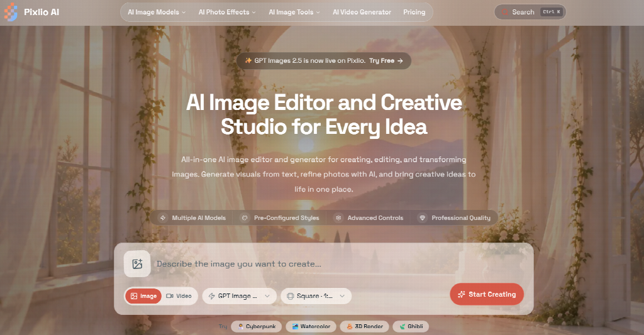
Task: Click the Search box in header
Action: 530,13
